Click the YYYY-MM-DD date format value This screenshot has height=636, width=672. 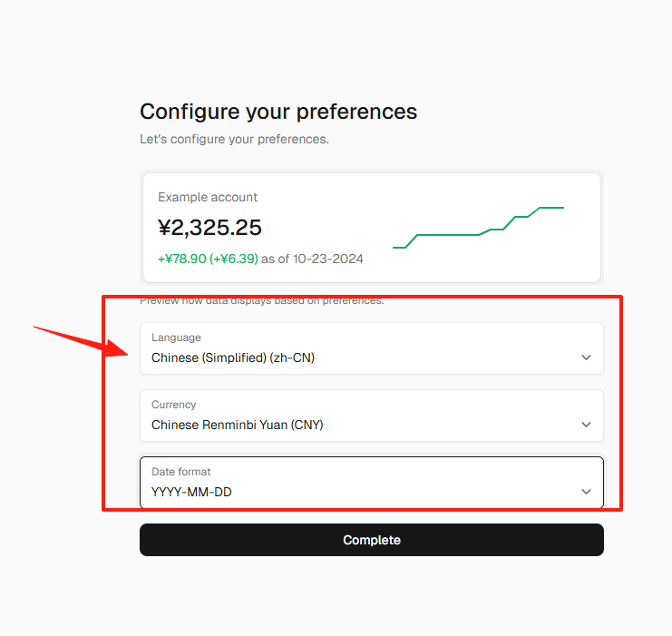[191, 492]
